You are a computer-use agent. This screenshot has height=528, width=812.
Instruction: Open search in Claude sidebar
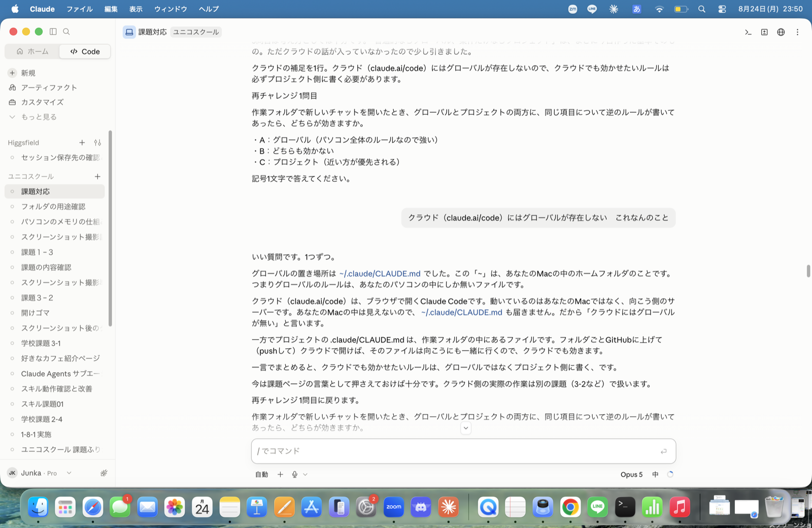coord(66,31)
